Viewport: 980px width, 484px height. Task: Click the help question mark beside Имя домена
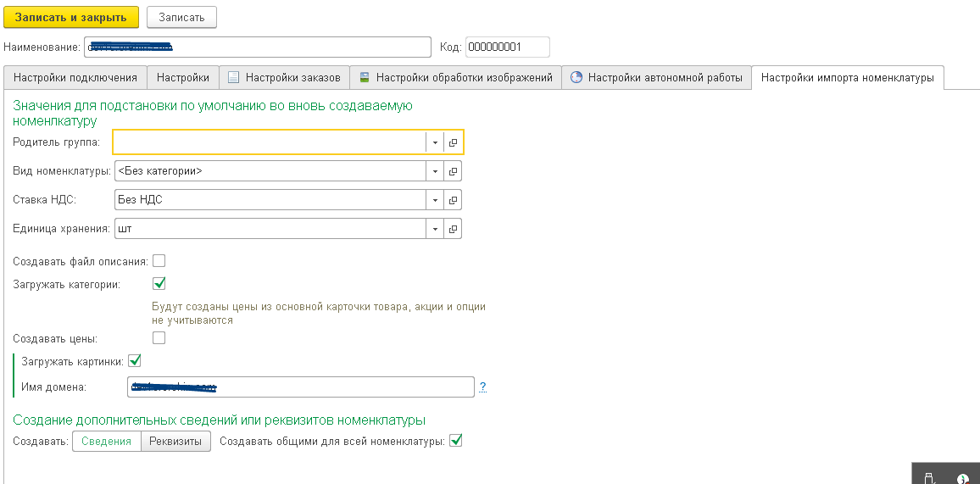coord(482,387)
